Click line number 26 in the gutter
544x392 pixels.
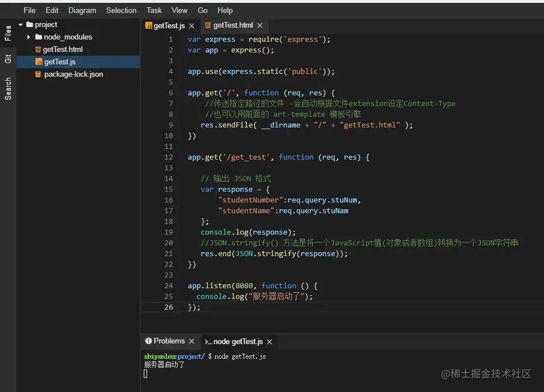point(169,307)
